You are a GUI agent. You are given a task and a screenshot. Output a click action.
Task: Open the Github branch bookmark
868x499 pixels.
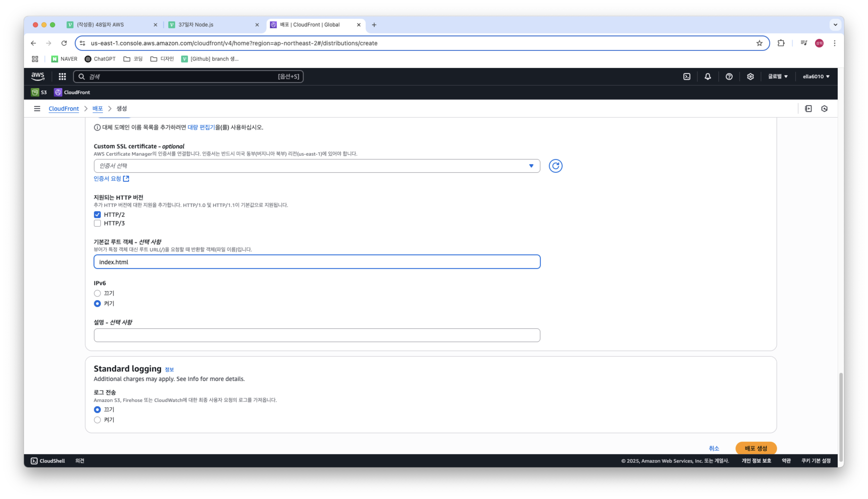tap(210, 59)
